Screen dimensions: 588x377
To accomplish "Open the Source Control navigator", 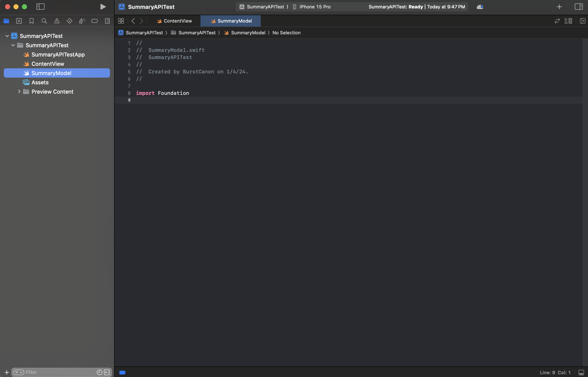I will (19, 21).
